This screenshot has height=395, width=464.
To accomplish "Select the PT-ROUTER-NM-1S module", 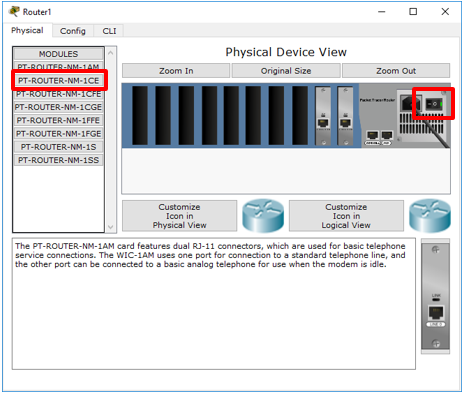I will pyautogui.click(x=59, y=147).
